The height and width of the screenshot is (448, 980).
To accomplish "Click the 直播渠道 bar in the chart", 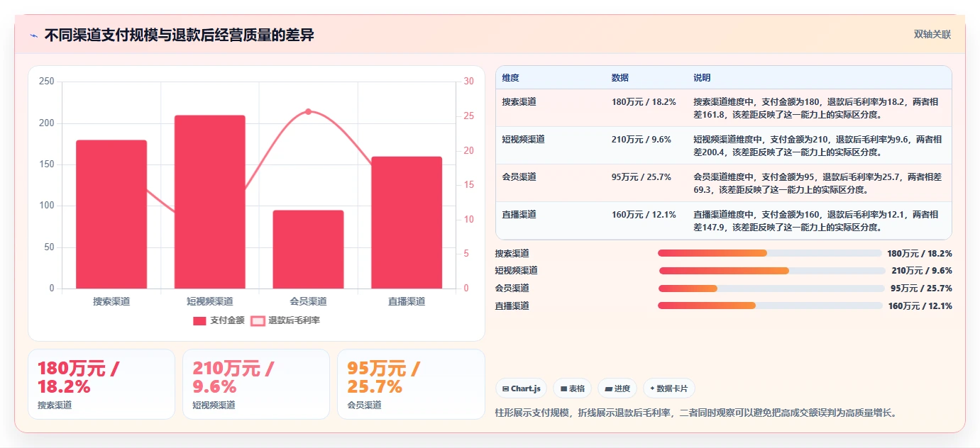I will (407, 223).
